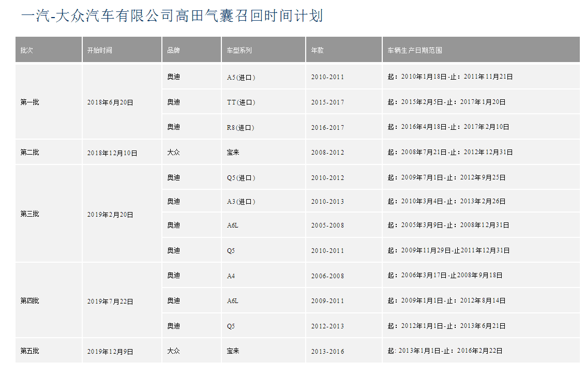Click date range starting 2009年1月1日
This screenshot has height=392, width=585.
pyautogui.click(x=446, y=300)
